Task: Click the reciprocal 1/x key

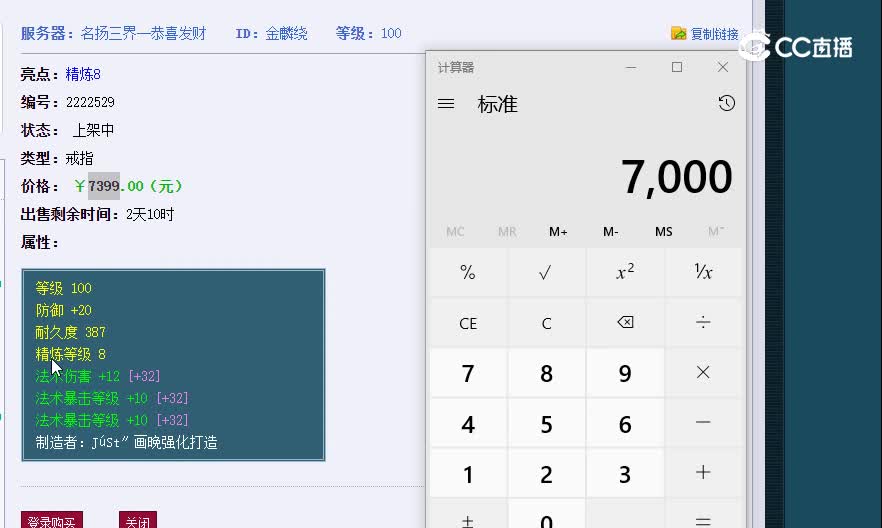Action: (x=703, y=273)
